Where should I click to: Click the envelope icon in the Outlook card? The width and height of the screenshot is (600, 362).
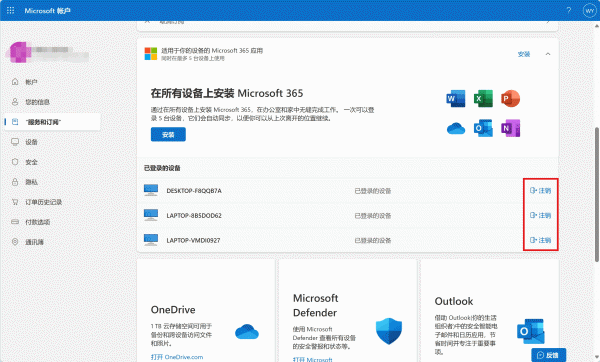pyautogui.click(x=531, y=331)
